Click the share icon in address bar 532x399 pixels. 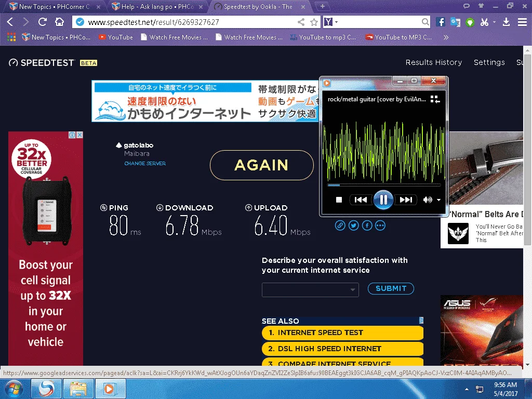point(301,22)
